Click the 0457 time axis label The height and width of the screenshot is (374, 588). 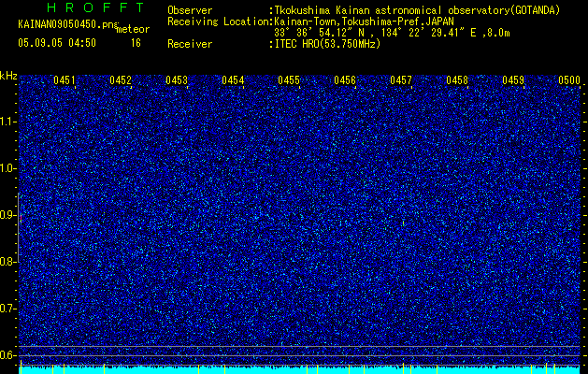[401, 80]
